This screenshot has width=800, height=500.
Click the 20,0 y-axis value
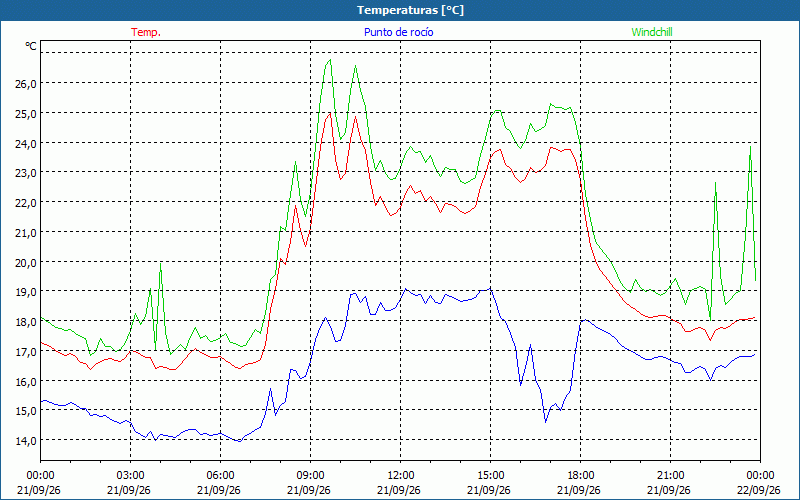tap(26, 263)
